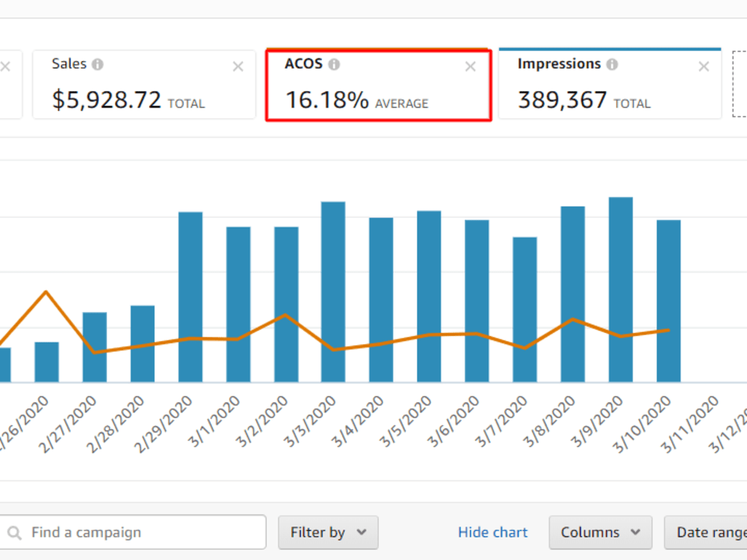Image resolution: width=747 pixels, height=560 pixels.
Task: Click the 3/9/2020 impressions bar
Action: (x=621, y=290)
